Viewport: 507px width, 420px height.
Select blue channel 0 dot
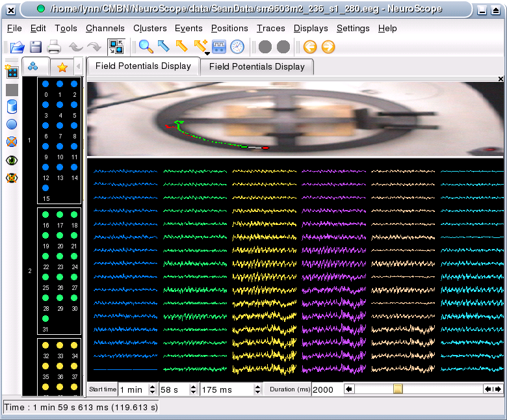(x=45, y=84)
